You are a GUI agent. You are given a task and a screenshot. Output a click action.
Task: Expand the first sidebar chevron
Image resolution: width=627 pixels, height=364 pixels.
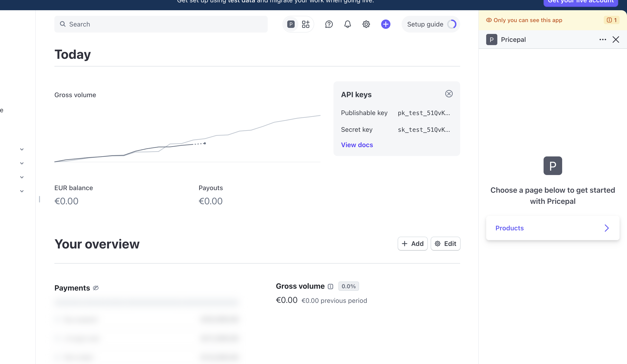click(22, 149)
